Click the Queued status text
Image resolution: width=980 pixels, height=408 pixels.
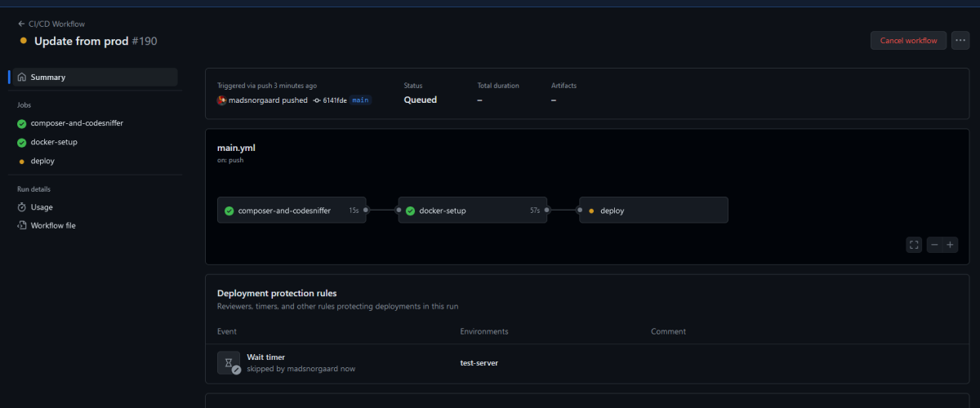421,100
